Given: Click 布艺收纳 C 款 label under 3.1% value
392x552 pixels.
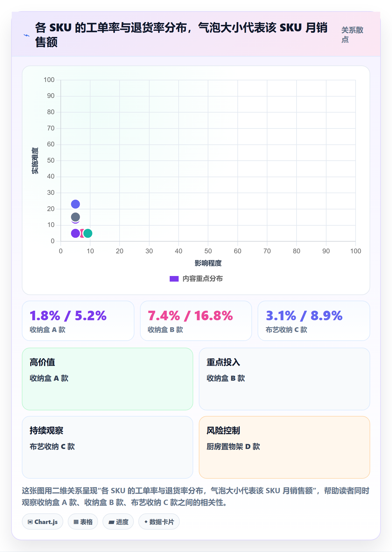Looking at the screenshot, I should pos(286,330).
